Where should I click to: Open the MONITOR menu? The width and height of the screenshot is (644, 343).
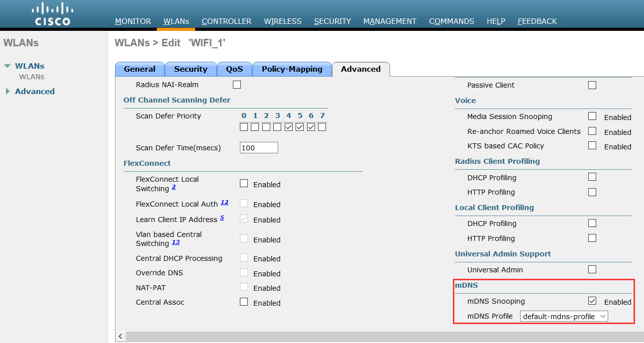(133, 21)
